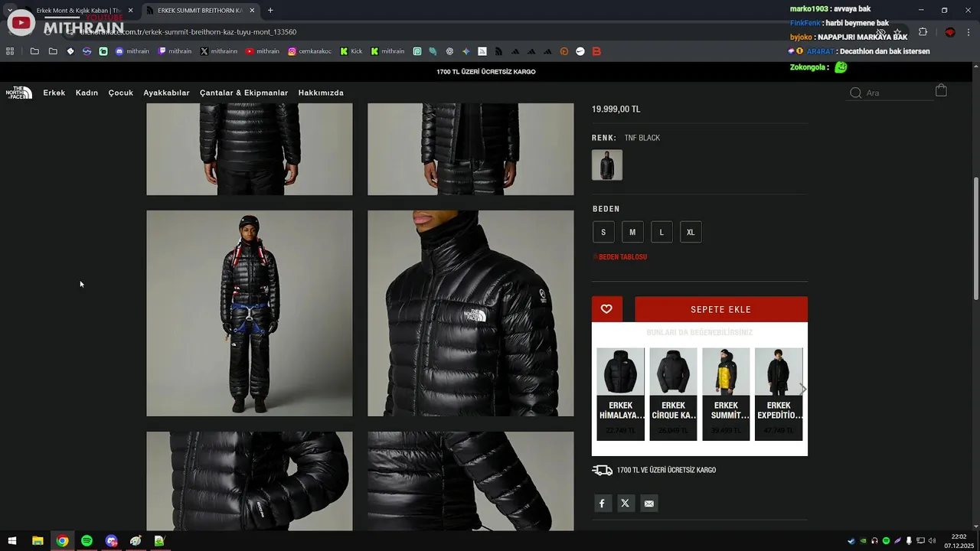Open the Hakkımızda menu

(321, 93)
